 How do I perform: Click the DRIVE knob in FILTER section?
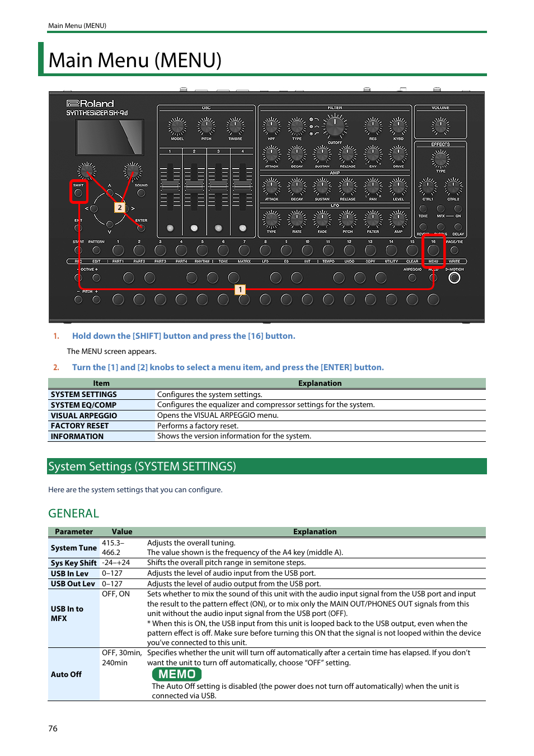(x=398, y=154)
